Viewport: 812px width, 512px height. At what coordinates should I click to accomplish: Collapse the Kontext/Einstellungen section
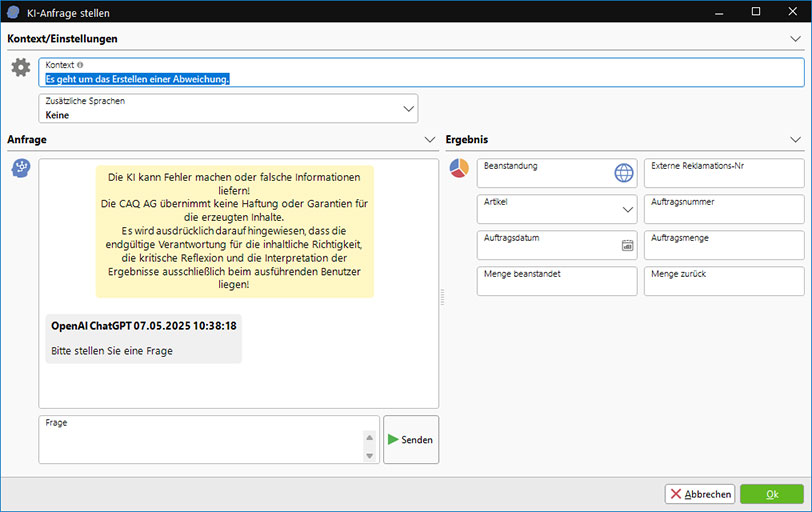pyautogui.click(x=795, y=39)
